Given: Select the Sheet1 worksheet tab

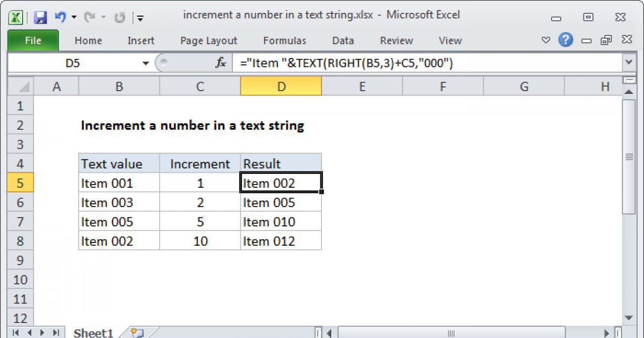Looking at the screenshot, I should 93,333.
